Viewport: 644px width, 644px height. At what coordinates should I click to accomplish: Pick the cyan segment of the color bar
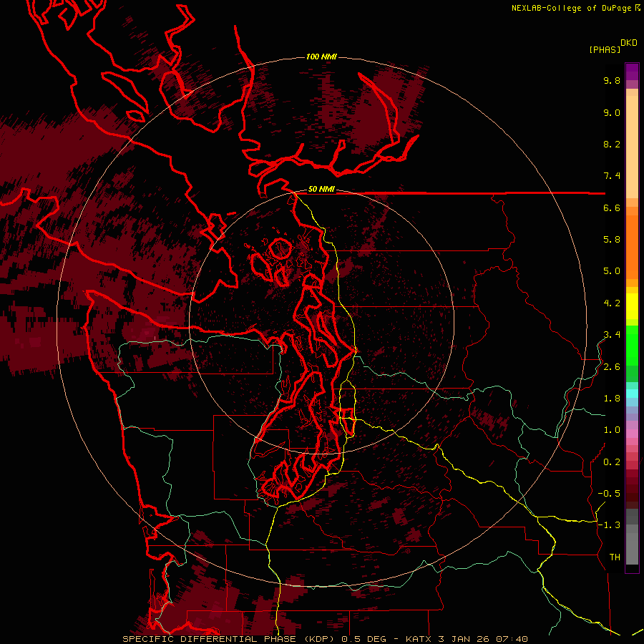pyautogui.click(x=632, y=394)
